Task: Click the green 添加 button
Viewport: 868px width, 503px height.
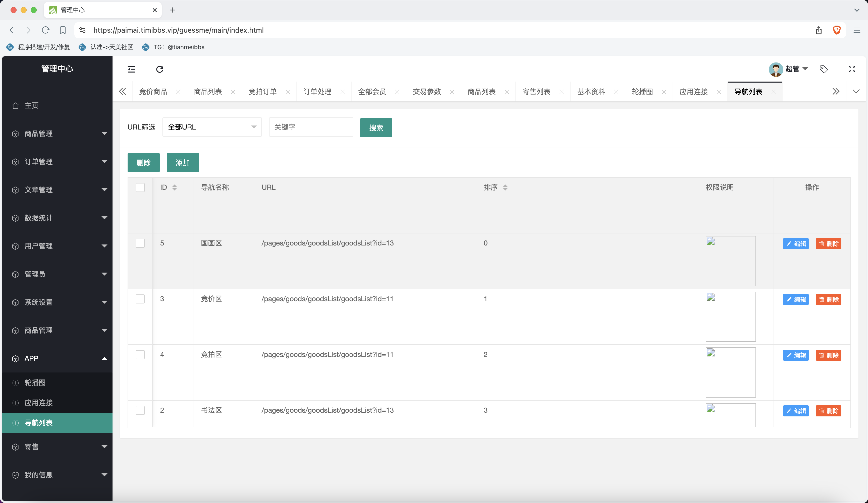Action: pos(183,162)
